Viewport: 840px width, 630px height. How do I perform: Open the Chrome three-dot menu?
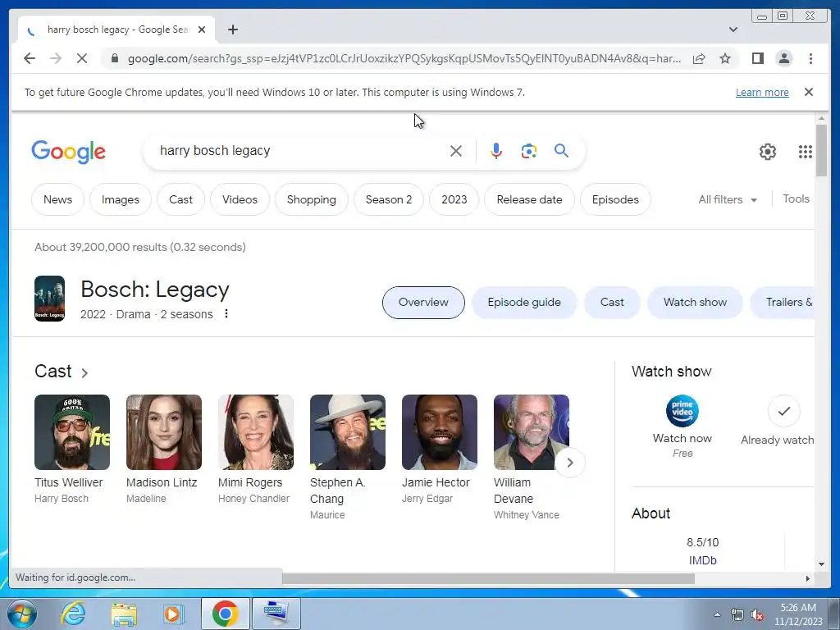pyautogui.click(x=810, y=58)
